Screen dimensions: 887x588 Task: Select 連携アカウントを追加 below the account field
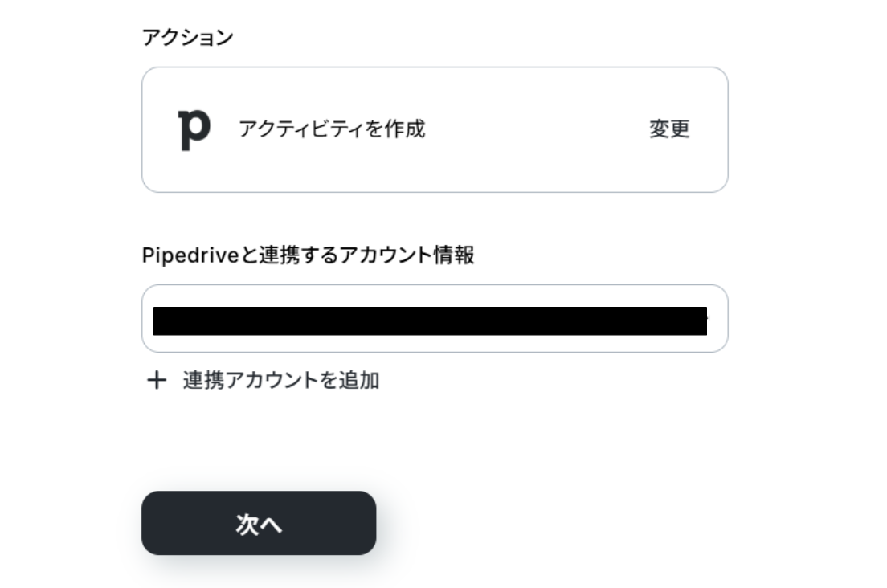point(280,380)
